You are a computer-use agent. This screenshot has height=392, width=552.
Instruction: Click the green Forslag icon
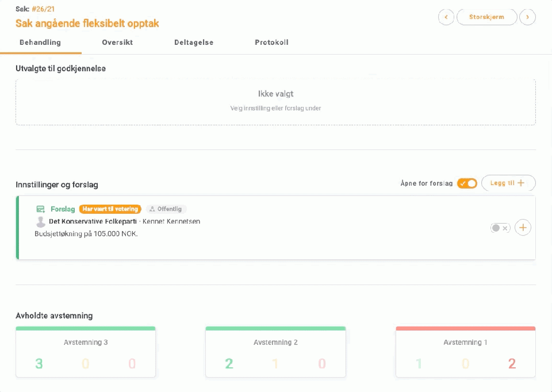pyautogui.click(x=41, y=209)
